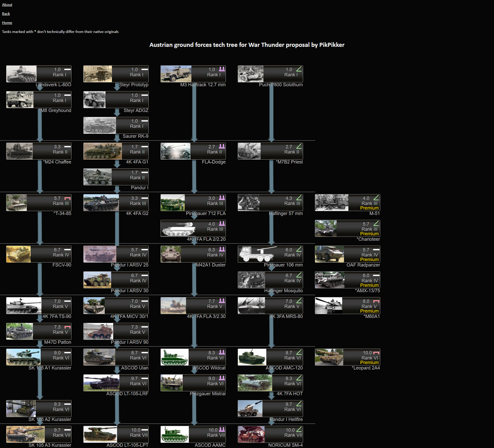Click the ASCOD AMC-120 thumbnail
The image size is (494, 448).
(x=252, y=357)
